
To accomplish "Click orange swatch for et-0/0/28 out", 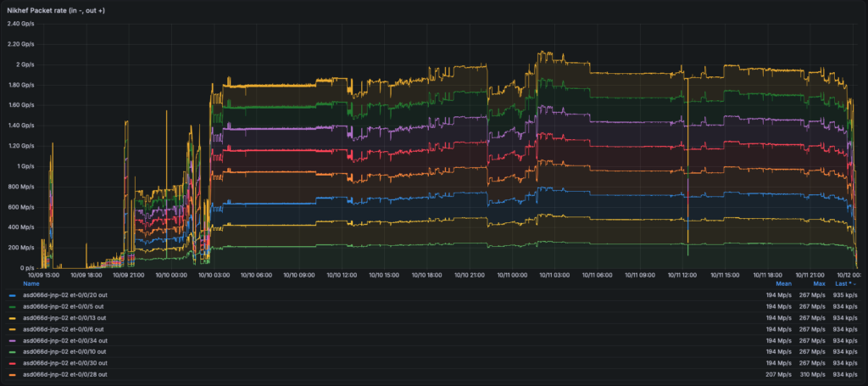I will [x=13, y=375].
